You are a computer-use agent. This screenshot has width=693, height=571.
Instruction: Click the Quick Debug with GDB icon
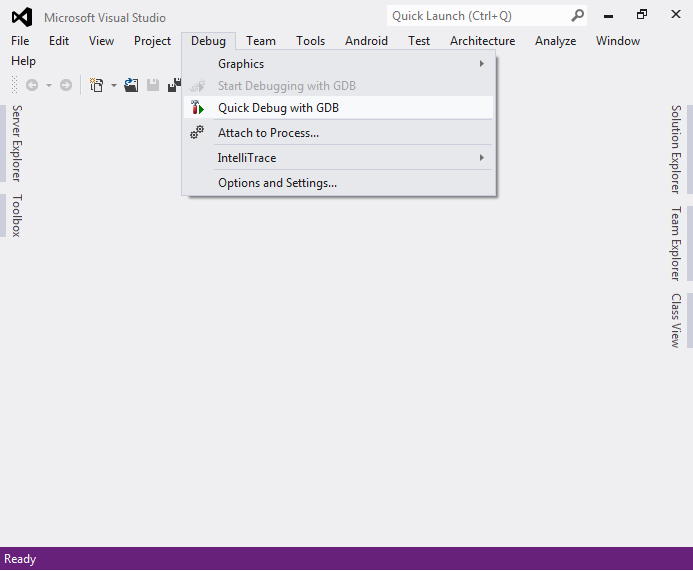tap(197, 107)
